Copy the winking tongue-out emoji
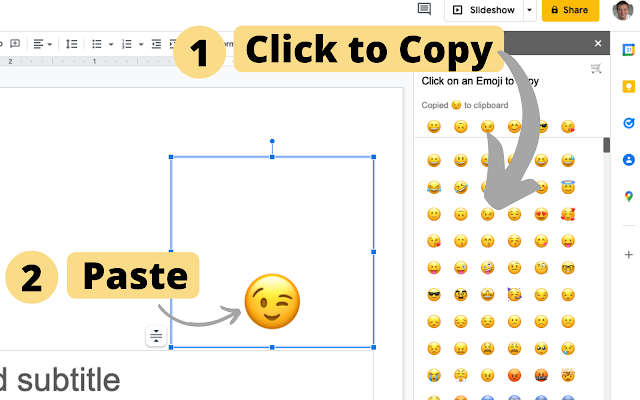The height and width of the screenshot is (400, 640). tap(461, 268)
